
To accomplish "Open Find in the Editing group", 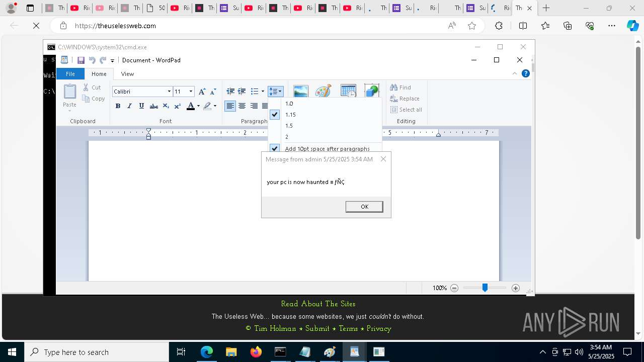I will tap(400, 87).
